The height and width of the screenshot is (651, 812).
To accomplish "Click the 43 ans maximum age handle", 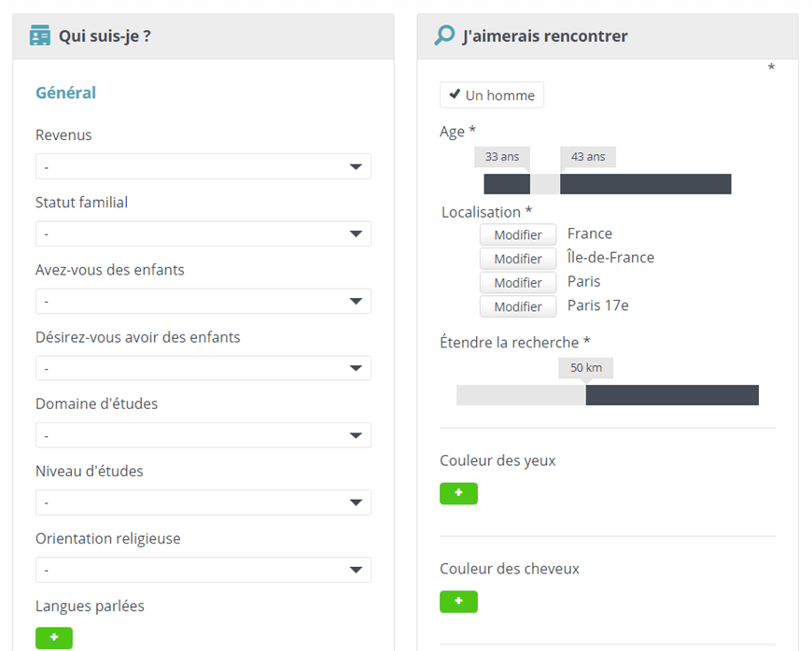I will point(588,157).
